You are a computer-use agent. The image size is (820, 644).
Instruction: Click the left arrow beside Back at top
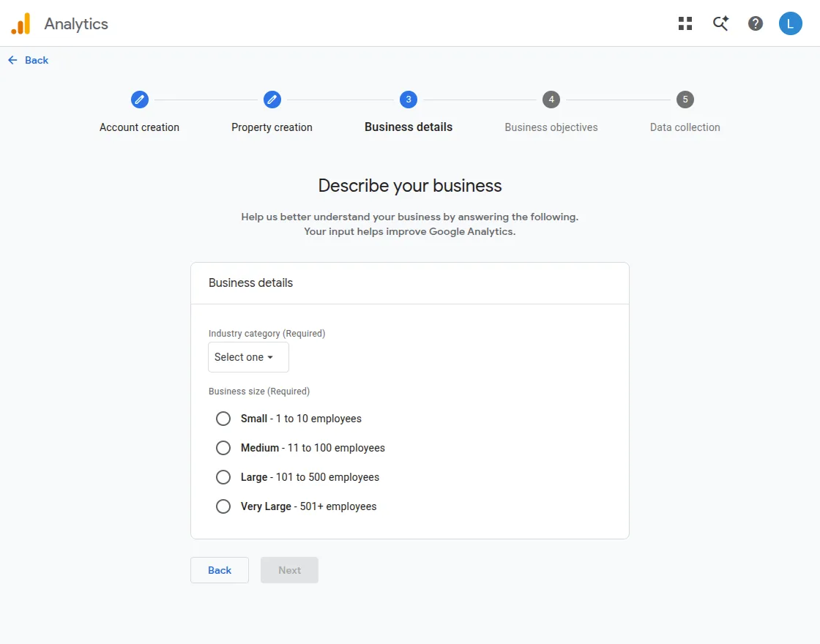(x=12, y=60)
